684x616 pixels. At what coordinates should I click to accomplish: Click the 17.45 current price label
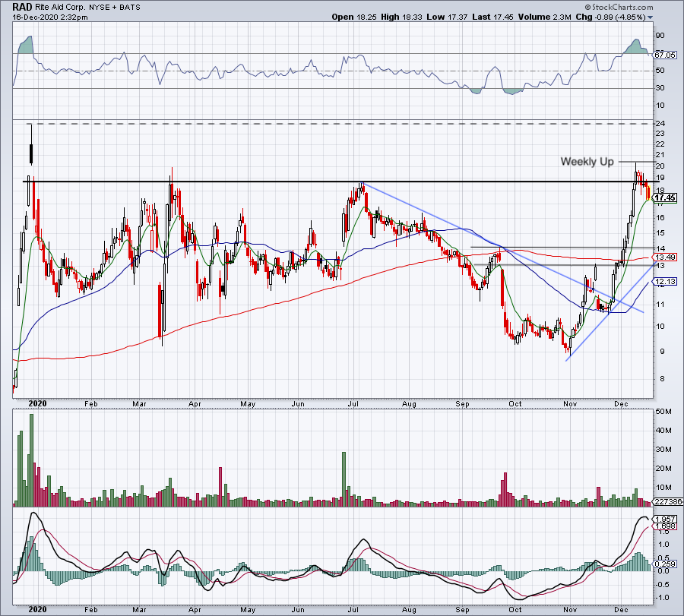tap(666, 197)
